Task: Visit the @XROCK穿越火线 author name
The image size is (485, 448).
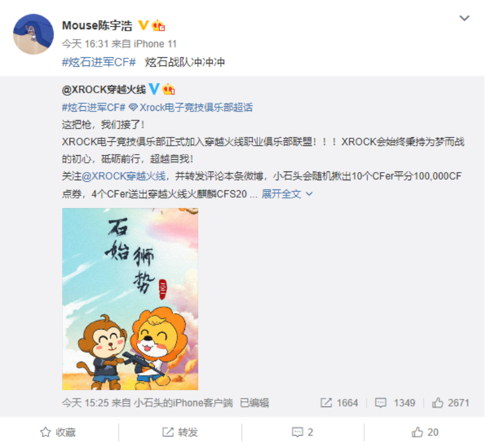Action: [104, 89]
